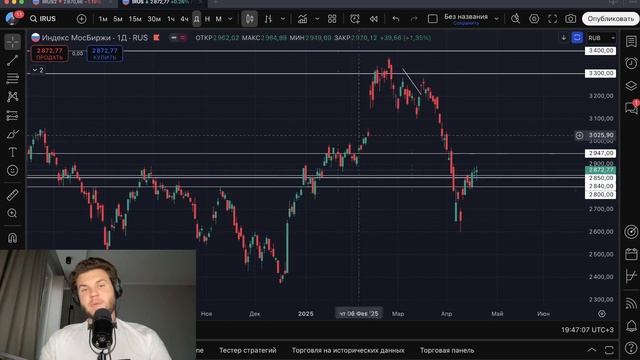Switch to the monthly М timeframe
640x360 pixels.
point(219,19)
